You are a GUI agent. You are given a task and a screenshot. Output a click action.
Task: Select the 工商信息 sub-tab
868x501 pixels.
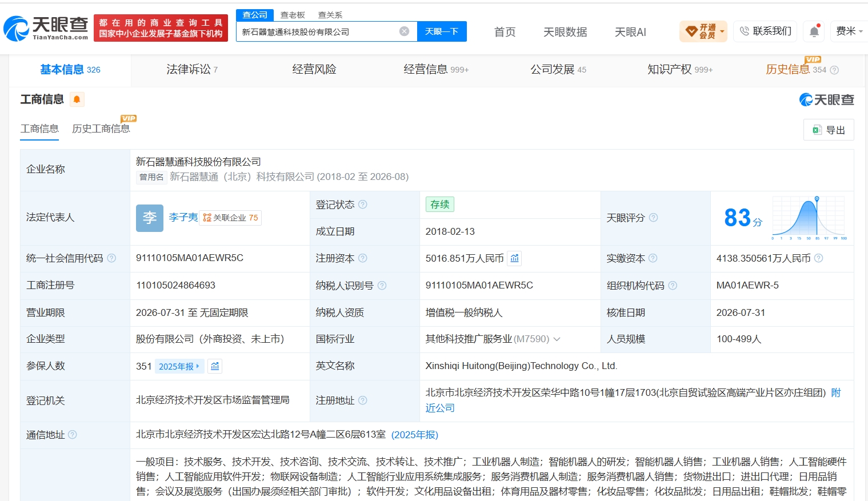click(x=40, y=129)
